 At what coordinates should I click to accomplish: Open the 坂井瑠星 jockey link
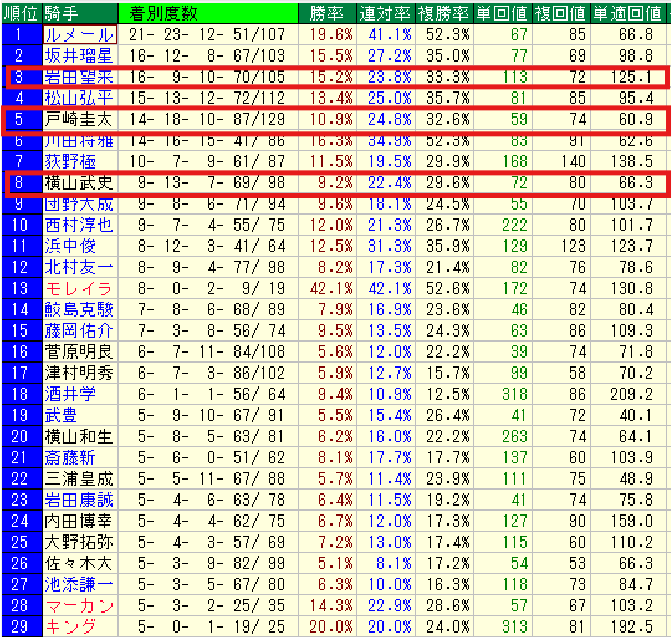pyautogui.click(x=78, y=55)
